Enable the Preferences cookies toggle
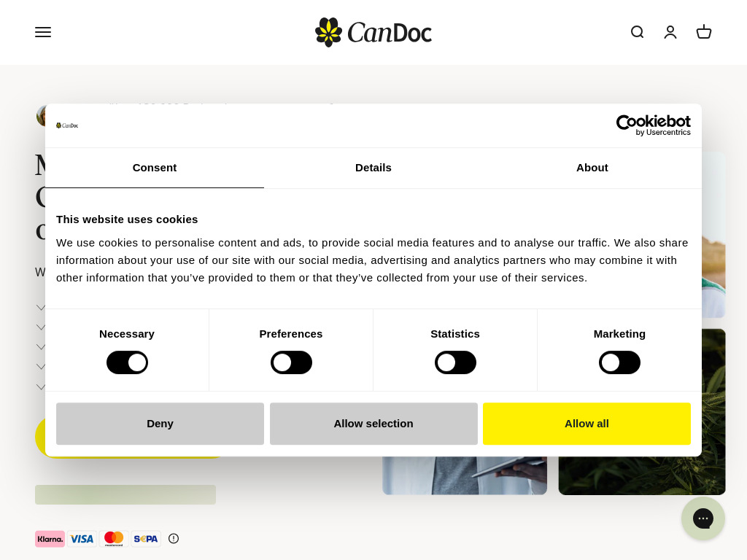 pyautogui.click(x=291, y=362)
